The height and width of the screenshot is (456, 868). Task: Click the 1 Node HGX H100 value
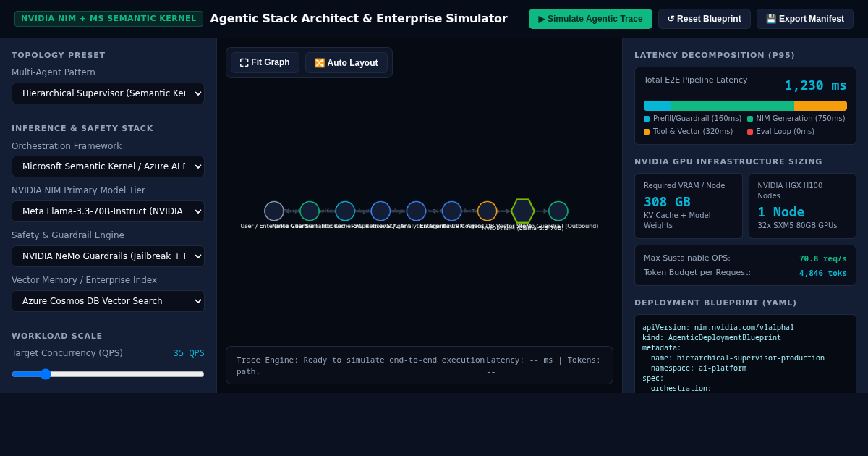click(x=781, y=212)
